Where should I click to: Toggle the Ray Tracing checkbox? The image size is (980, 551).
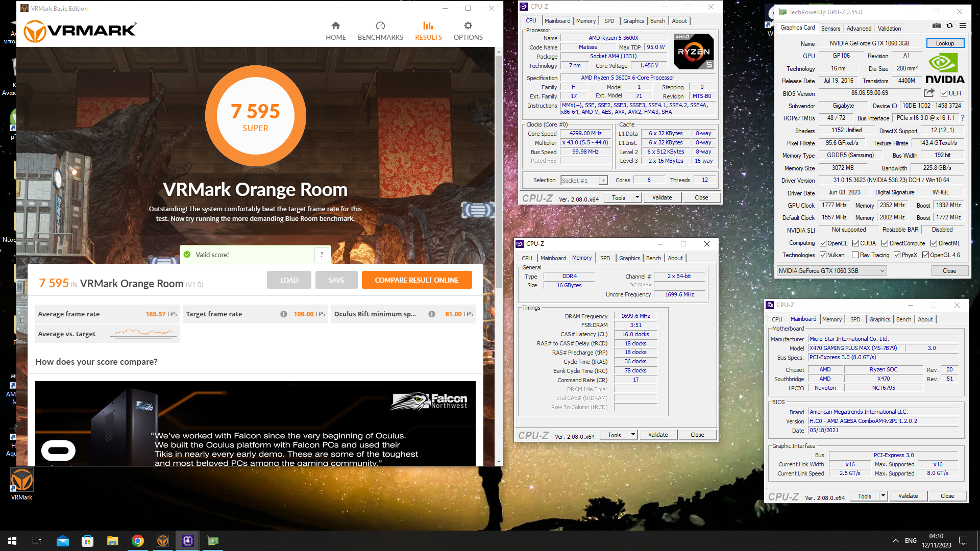[855, 255]
